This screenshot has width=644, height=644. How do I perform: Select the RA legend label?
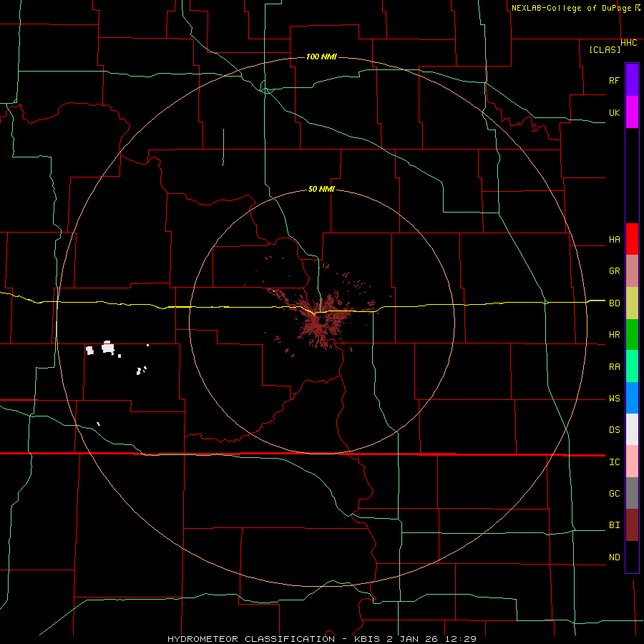click(614, 367)
